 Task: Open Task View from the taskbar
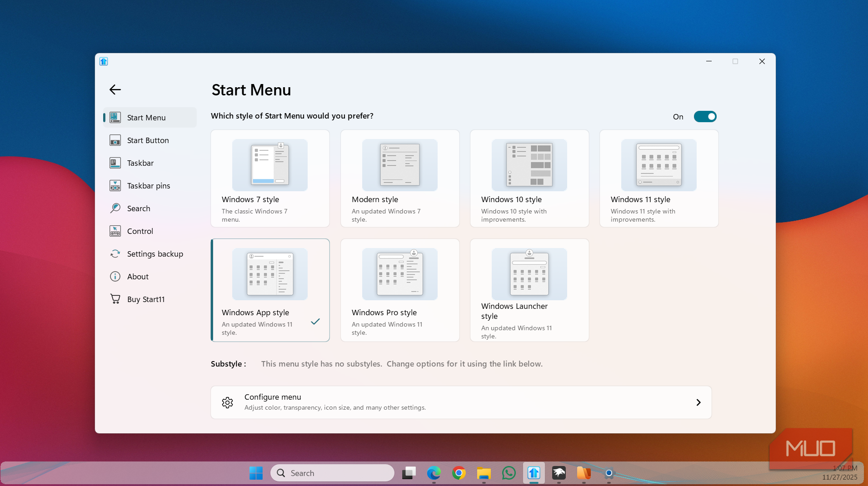click(x=409, y=473)
